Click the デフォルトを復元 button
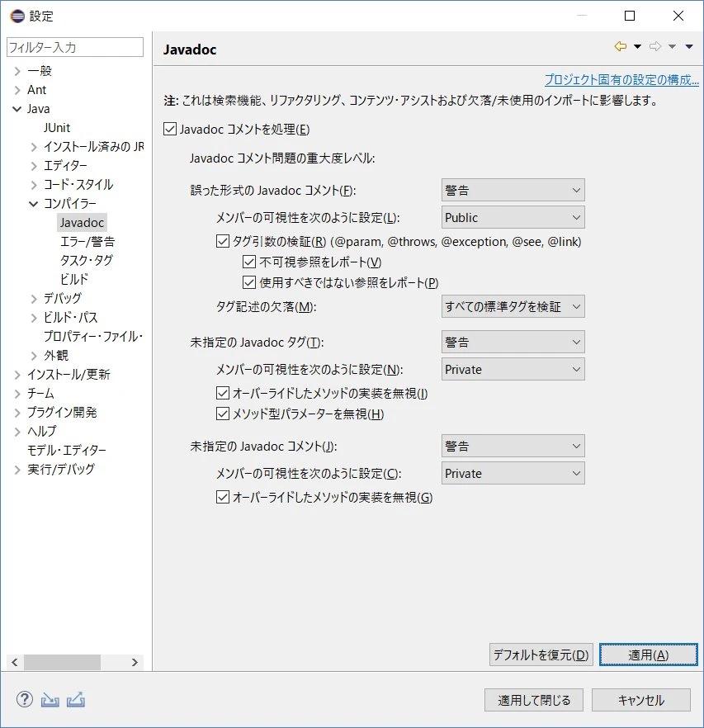This screenshot has width=704, height=728. click(x=541, y=655)
